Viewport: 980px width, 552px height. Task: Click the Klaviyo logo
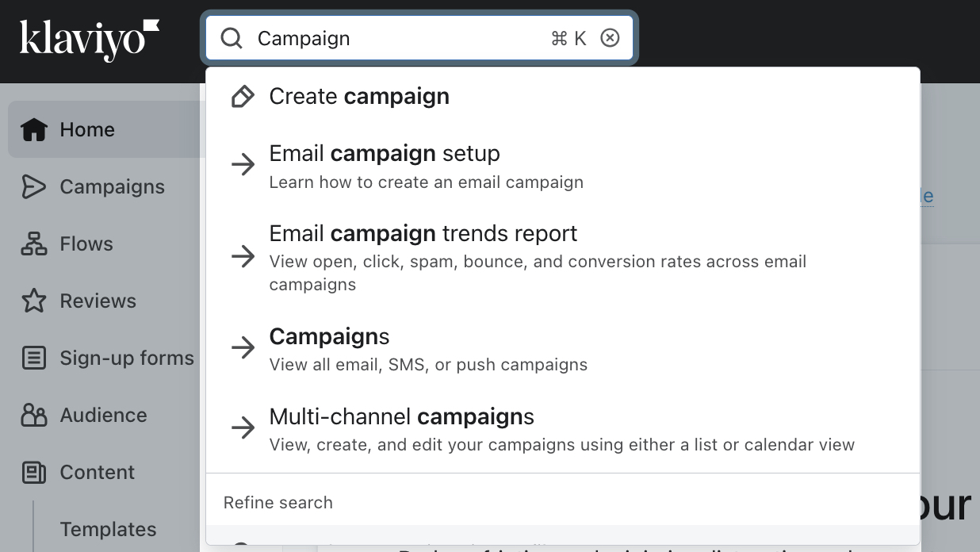pyautogui.click(x=89, y=40)
